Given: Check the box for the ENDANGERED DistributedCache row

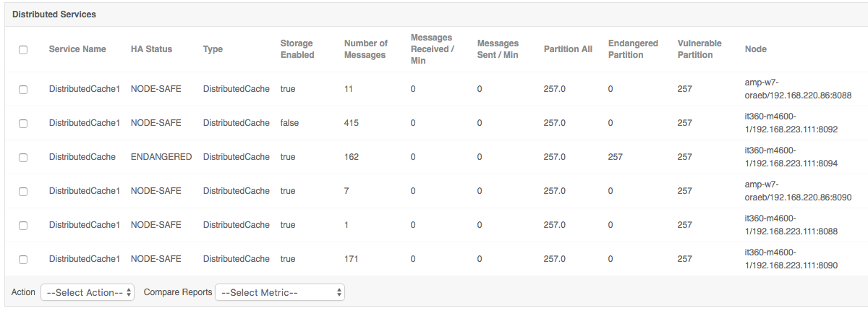Looking at the screenshot, I should tap(23, 157).
